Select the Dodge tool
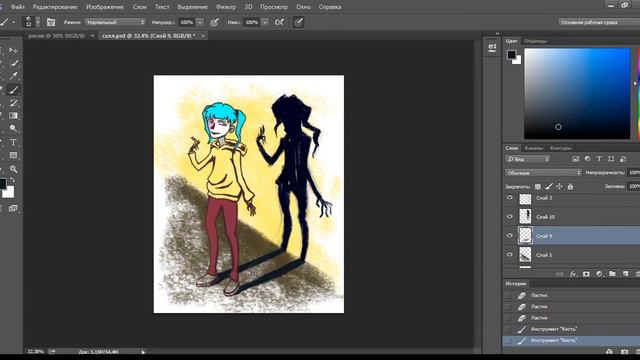 [x=13, y=129]
